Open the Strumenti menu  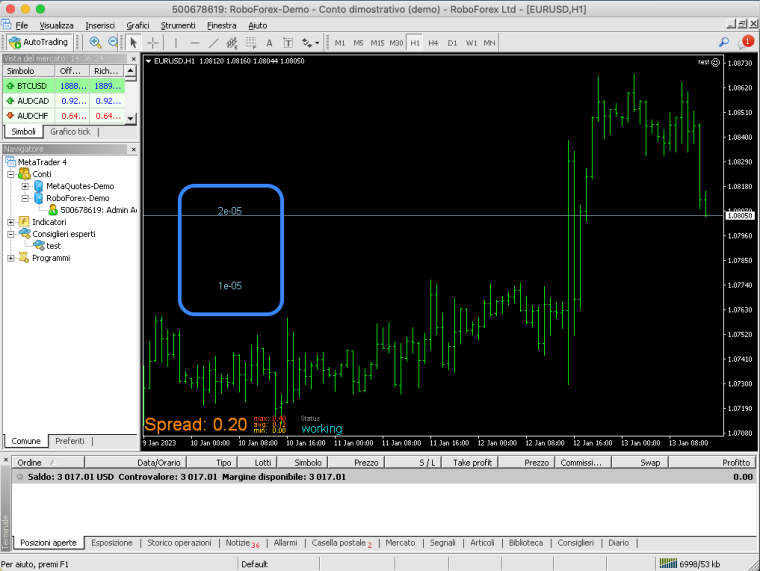coord(178,25)
